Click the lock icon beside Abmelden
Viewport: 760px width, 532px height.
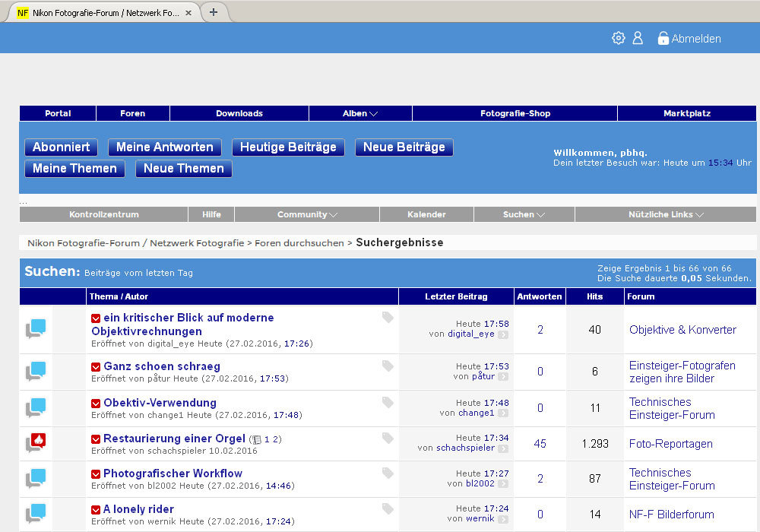coord(663,38)
